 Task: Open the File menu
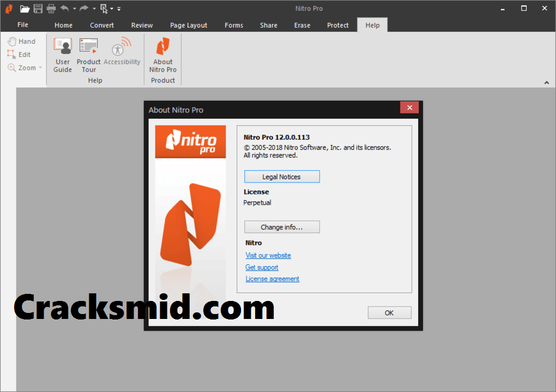23,25
